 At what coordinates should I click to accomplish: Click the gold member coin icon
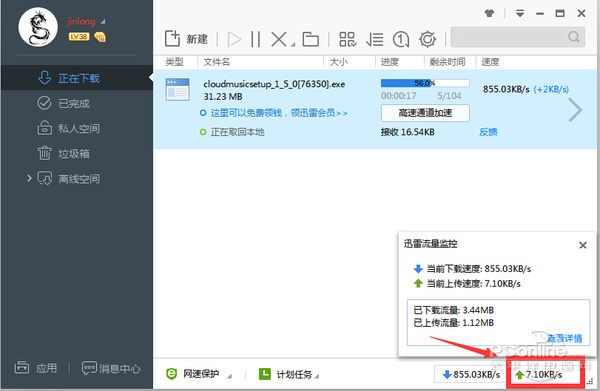[x=100, y=37]
